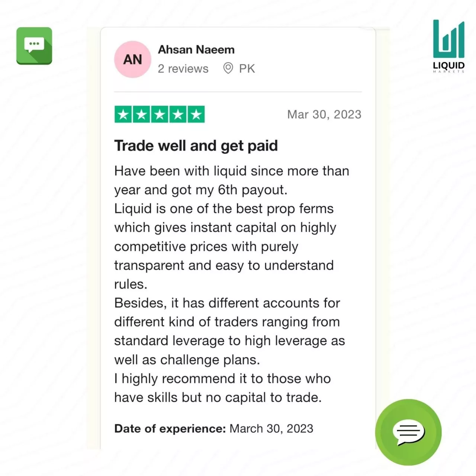476x476 pixels.
Task: Click the "2 reviews" link
Action: point(183,69)
